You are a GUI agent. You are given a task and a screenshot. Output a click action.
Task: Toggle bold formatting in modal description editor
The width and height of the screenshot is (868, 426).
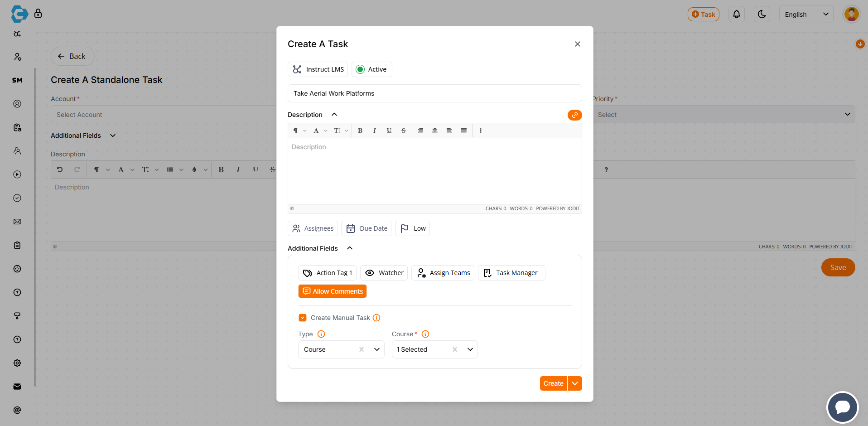click(x=360, y=131)
